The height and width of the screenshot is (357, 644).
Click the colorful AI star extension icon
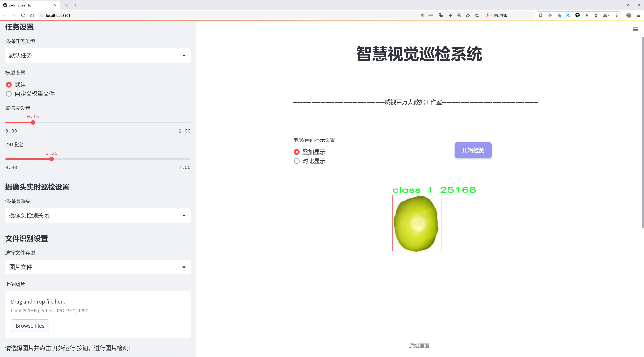click(550, 15)
